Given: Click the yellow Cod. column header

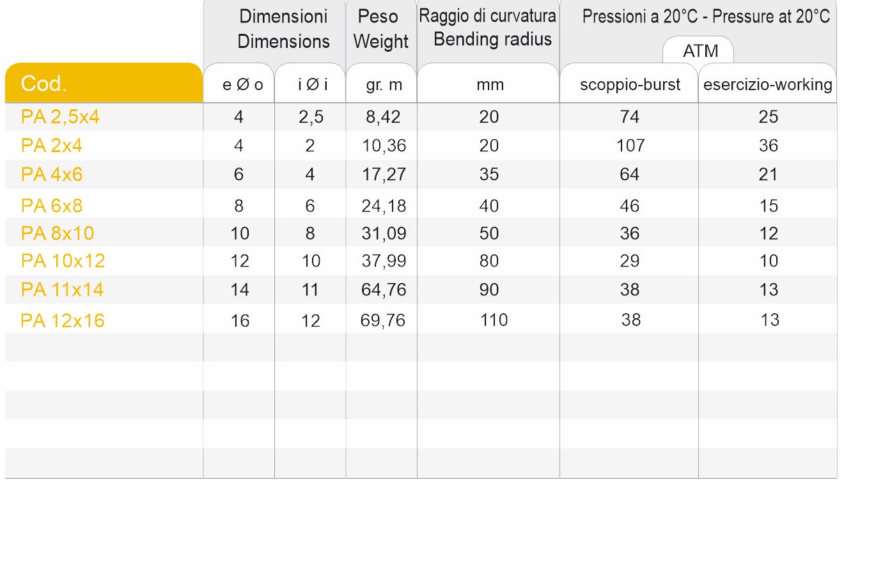Looking at the screenshot, I should click(x=104, y=84).
